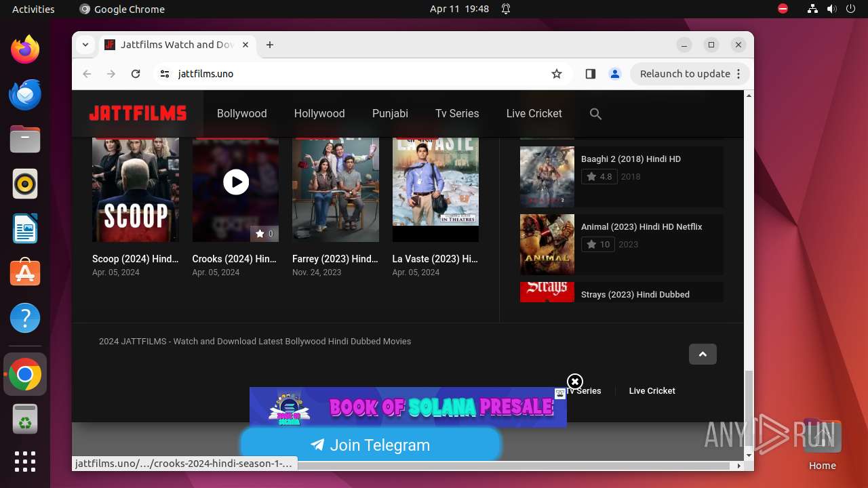Open the Chrome profile avatar
This screenshot has height=488, width=868.
(615, 74)
